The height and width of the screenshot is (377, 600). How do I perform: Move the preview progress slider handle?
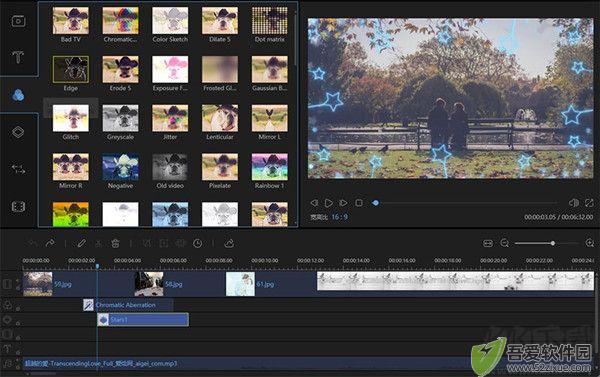click(x=375, y=203)
